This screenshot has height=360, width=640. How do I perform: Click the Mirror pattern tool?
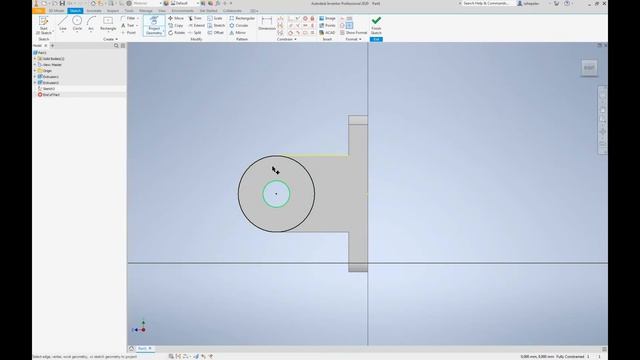[238, 32]
